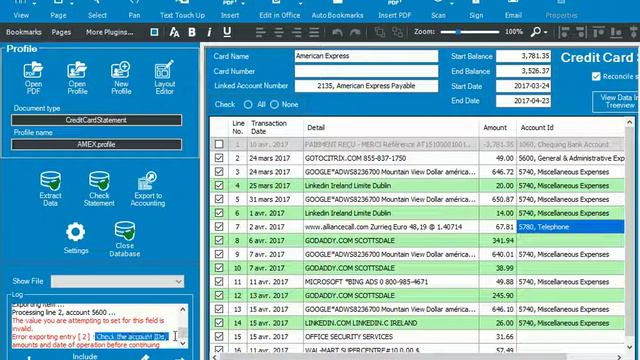Click the Redo arrow
640x360 pixels.
click(355, 32)
